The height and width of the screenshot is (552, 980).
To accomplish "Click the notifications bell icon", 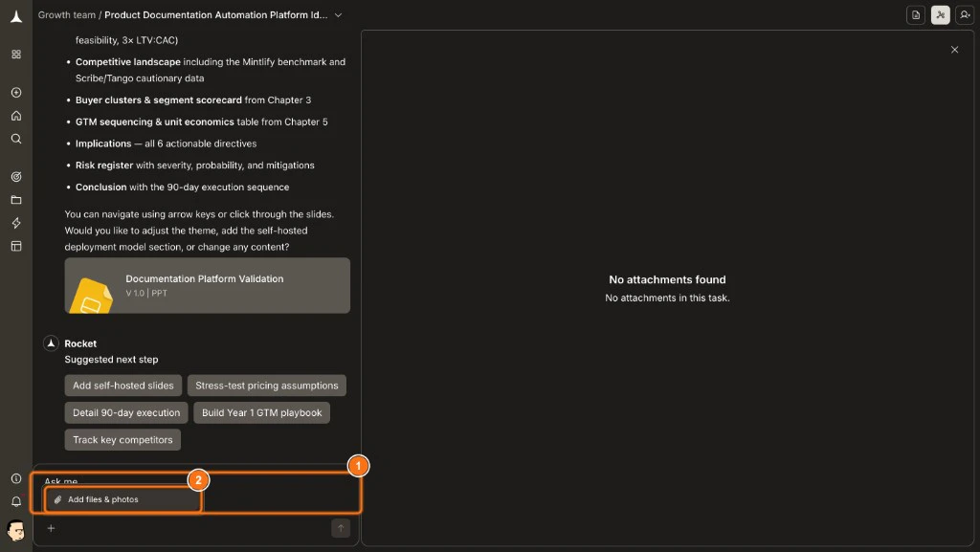I will pyautogui.click(x=15, y=501).
